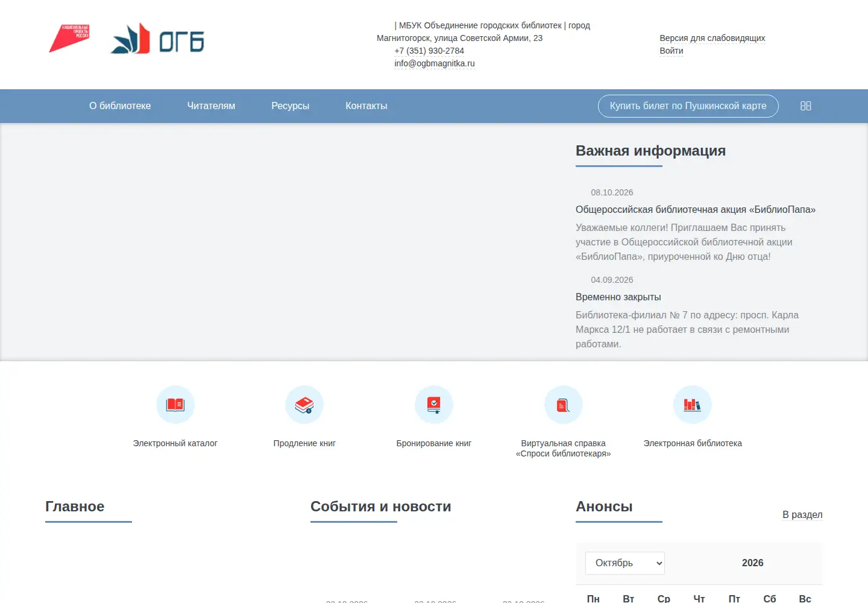Open the Виртуальная справка icon
The width and height of the screenshot is (868, 603).
(564, 405)
